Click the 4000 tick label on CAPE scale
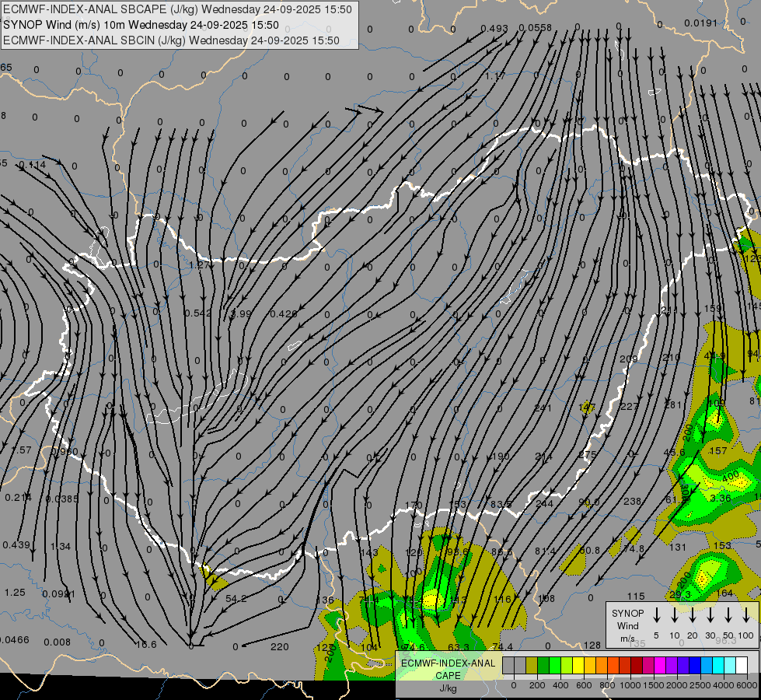The image size is (761, 700). (724, 685)
